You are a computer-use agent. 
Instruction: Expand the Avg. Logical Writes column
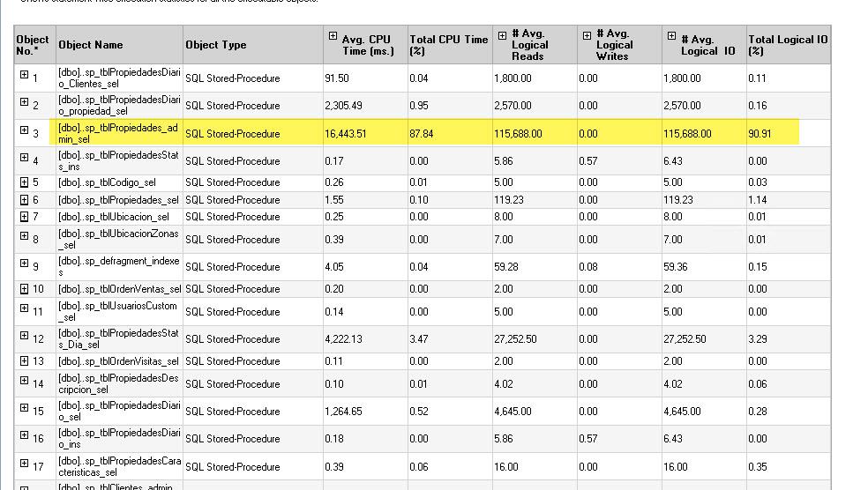click(587, 36)
